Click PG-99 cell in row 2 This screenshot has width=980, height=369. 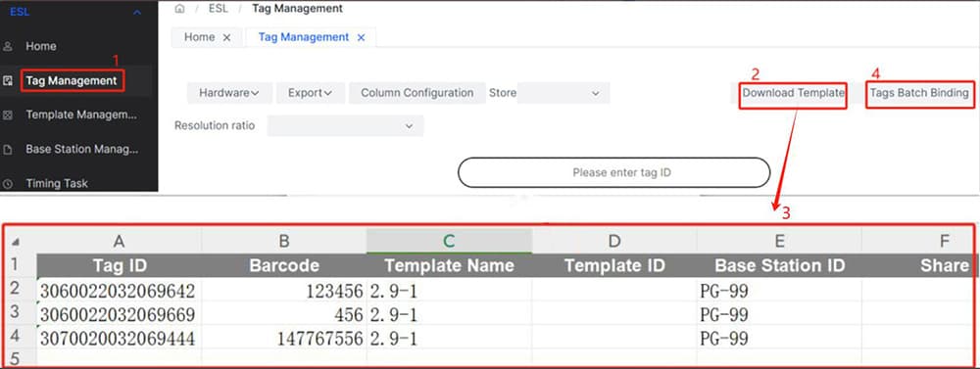pos(779,290)
